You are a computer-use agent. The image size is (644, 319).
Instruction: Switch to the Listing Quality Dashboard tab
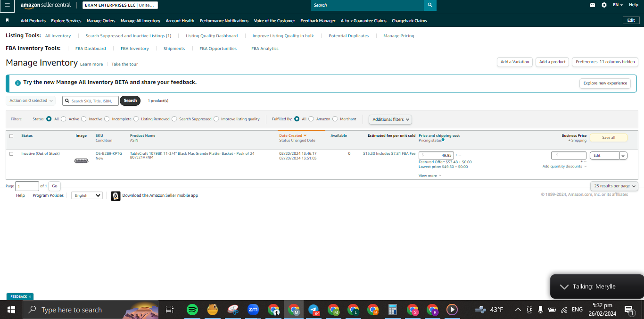[212, 36]
